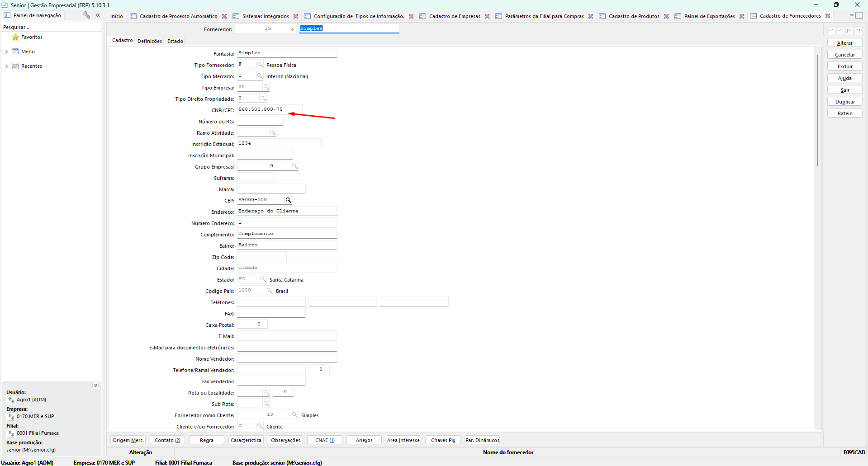Click the Regra button

coord(207,440)
